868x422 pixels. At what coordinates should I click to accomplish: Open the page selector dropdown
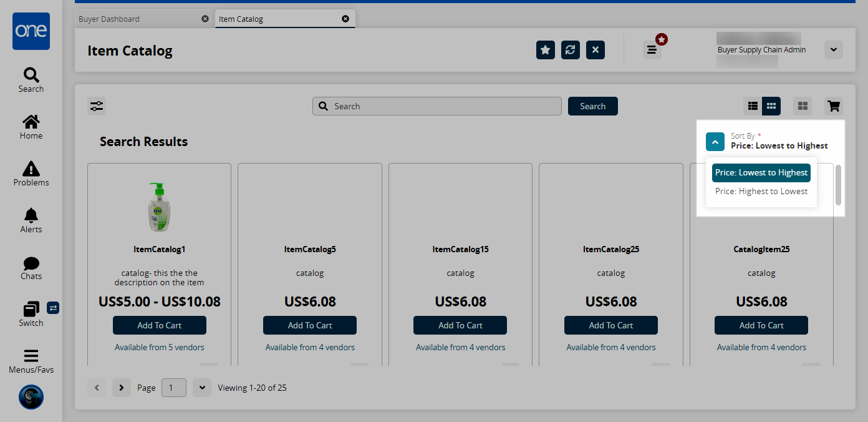(x=202, y=388)
